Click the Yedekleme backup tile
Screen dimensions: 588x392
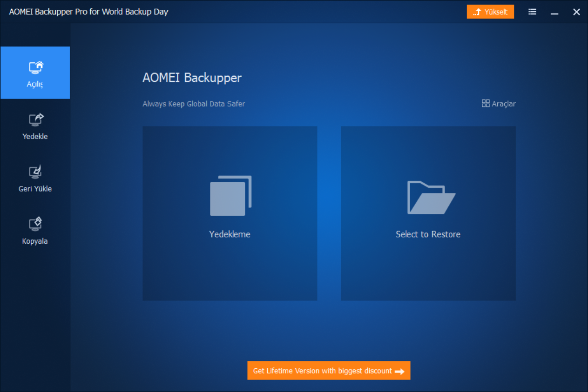coord(230,213)
